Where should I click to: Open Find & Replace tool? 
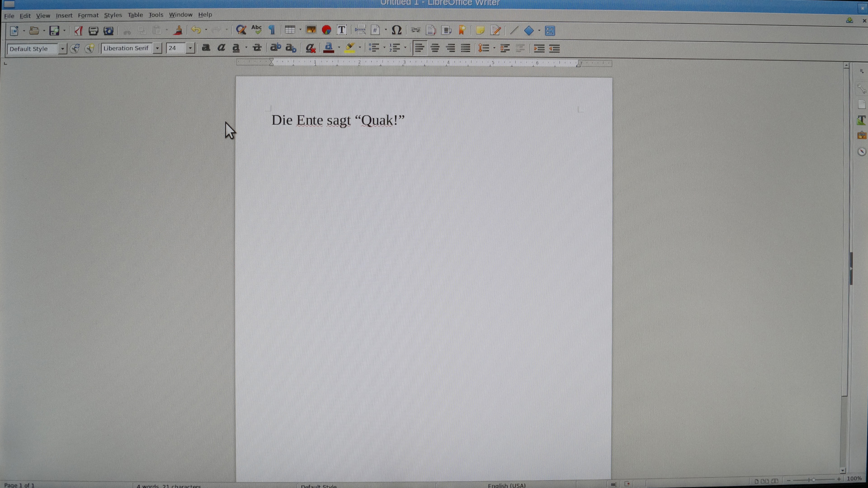241,30
